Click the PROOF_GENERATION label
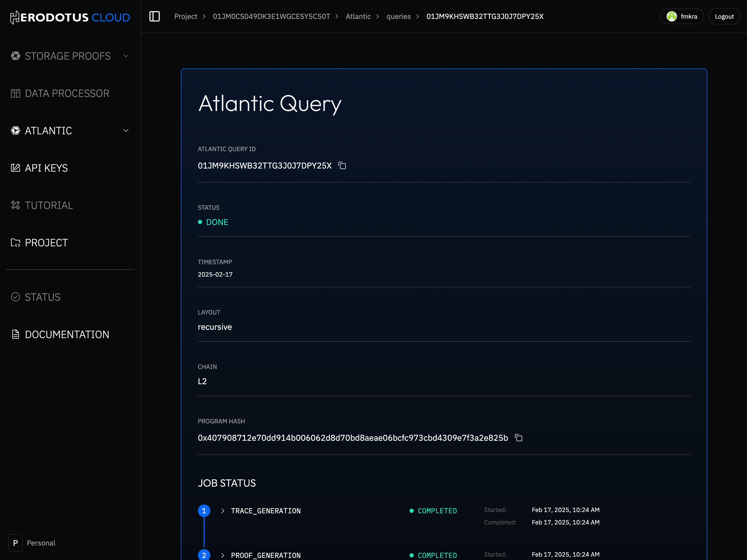 point(266,555)
